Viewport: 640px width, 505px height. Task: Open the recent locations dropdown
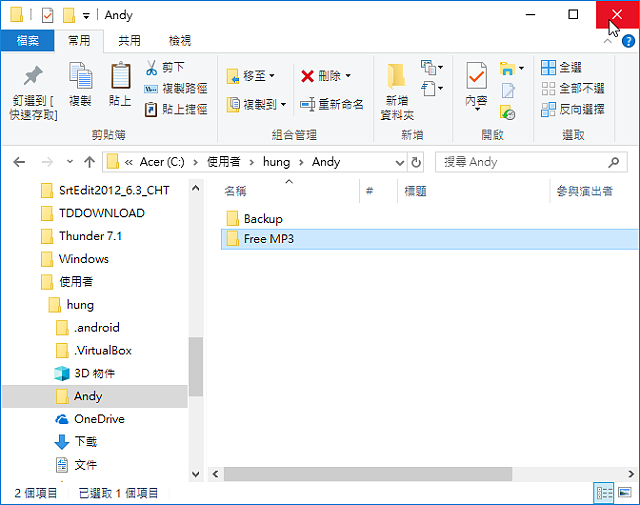(70, 162)
